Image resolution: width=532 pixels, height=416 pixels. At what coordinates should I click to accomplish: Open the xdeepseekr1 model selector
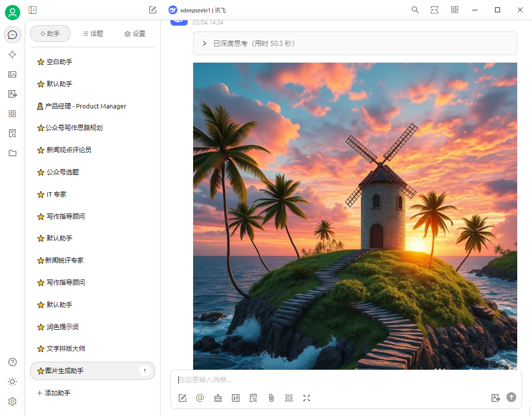198,10
